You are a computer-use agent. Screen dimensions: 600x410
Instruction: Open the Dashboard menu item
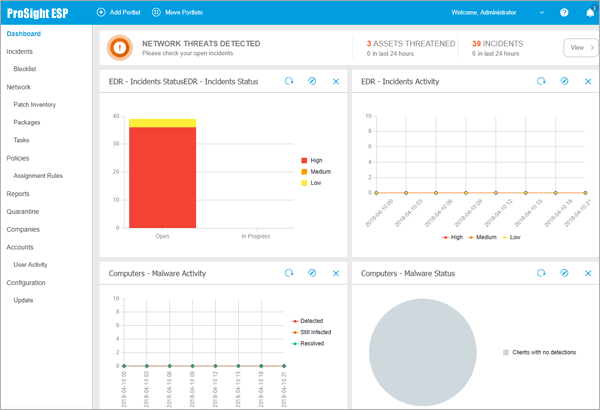point(23,34)
